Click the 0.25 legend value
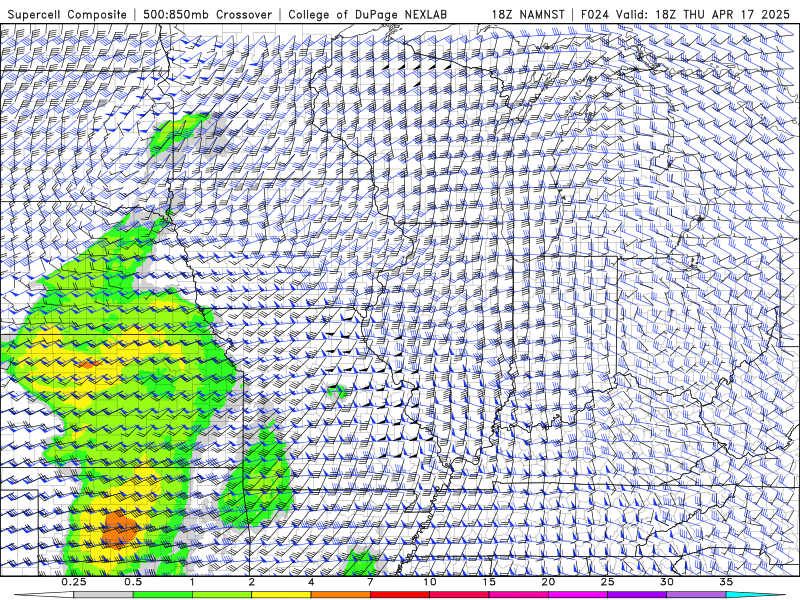This screenshot has height=600, width=800. [x=74, y=582]
